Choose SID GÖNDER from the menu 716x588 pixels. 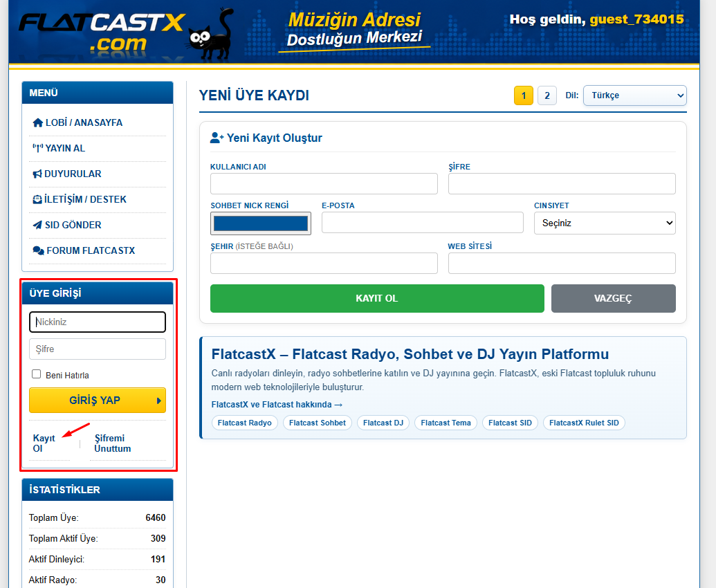tap(98, 225)
